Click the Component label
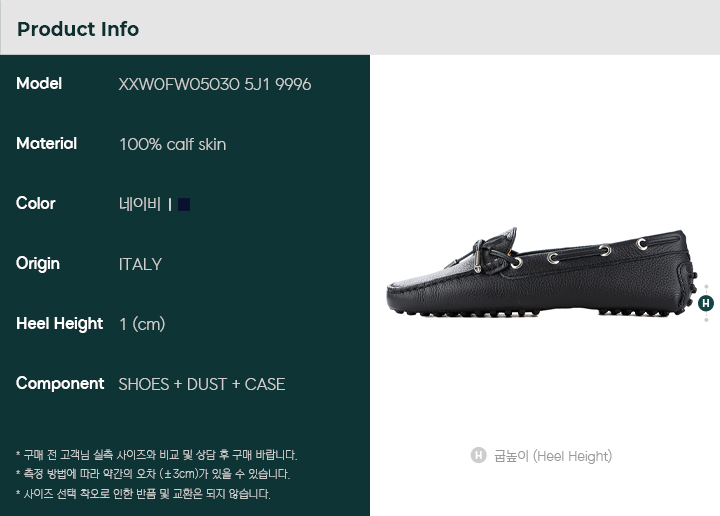This screenshot has height=516, width=720. point(60,384)
